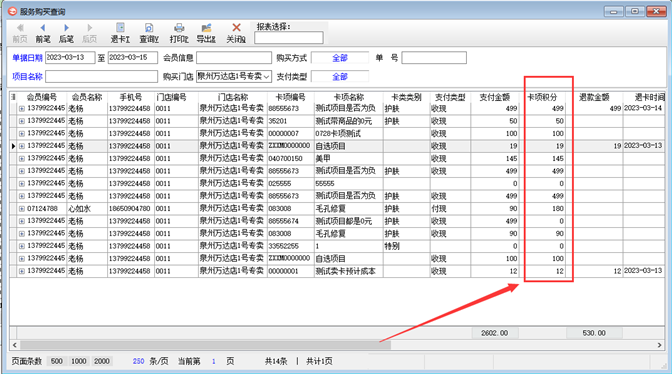Click the next record (后笔) arrow
Screen dimensions: 672x374
[x=66, y=28]
